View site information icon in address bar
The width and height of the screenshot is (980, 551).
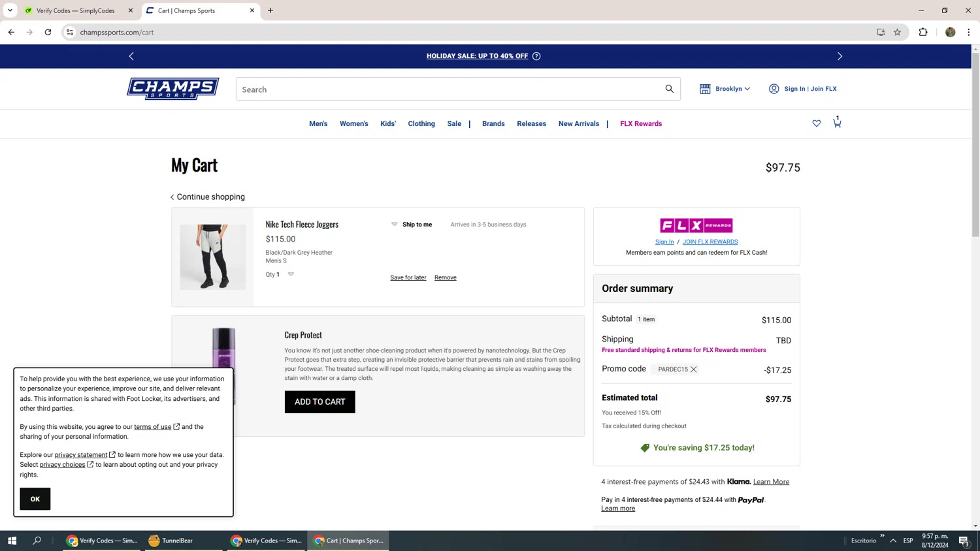tap(70, 32)
